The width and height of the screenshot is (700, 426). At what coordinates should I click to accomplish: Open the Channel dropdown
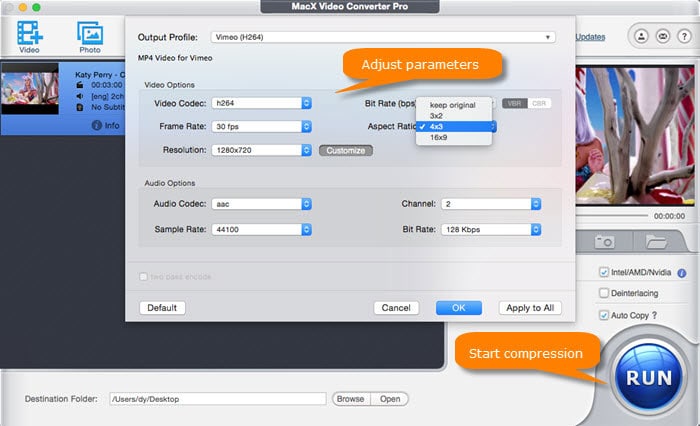click(x=491, y=204)
